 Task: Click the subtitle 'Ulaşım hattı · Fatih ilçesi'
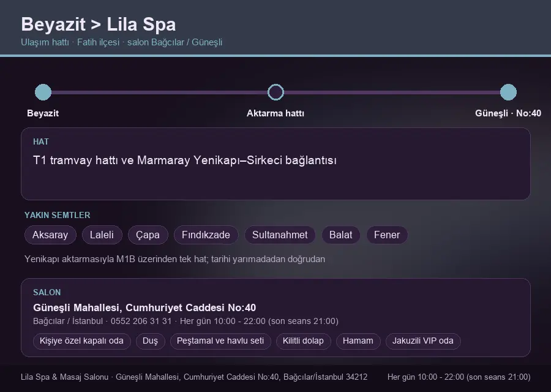[70, 42]
